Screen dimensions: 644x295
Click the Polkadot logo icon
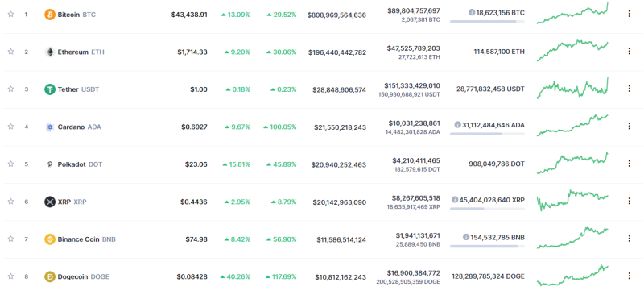coord(50,164)
